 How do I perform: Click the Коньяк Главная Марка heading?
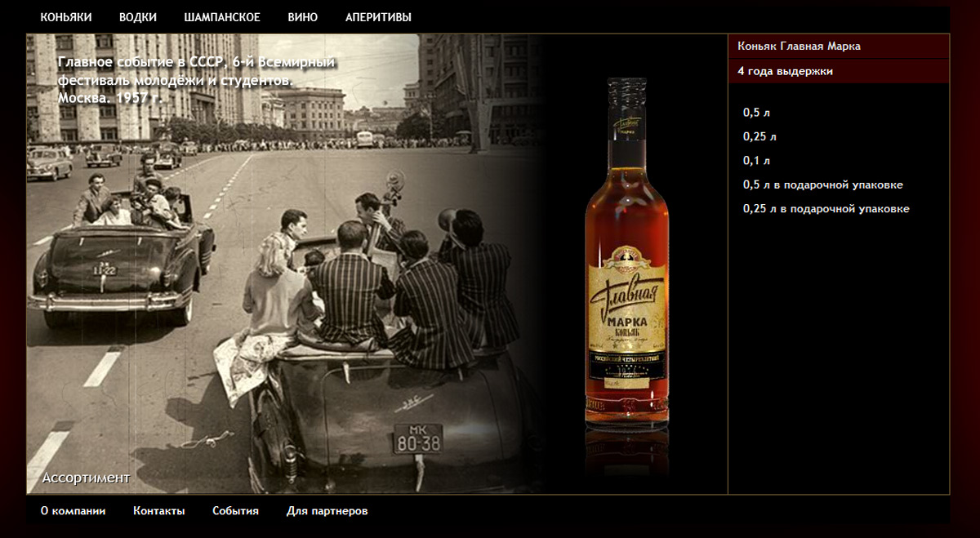800,47
